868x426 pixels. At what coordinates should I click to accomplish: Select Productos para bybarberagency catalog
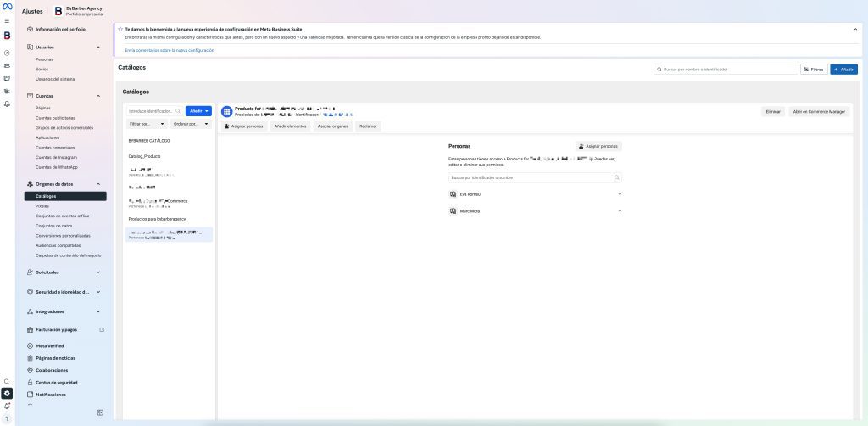[157, 219]
